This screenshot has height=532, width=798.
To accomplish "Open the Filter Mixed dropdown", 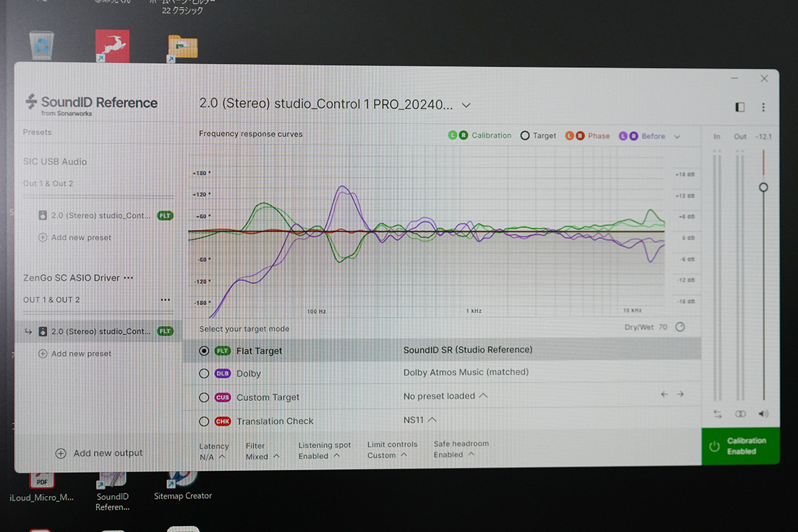I will click(262, 456).
